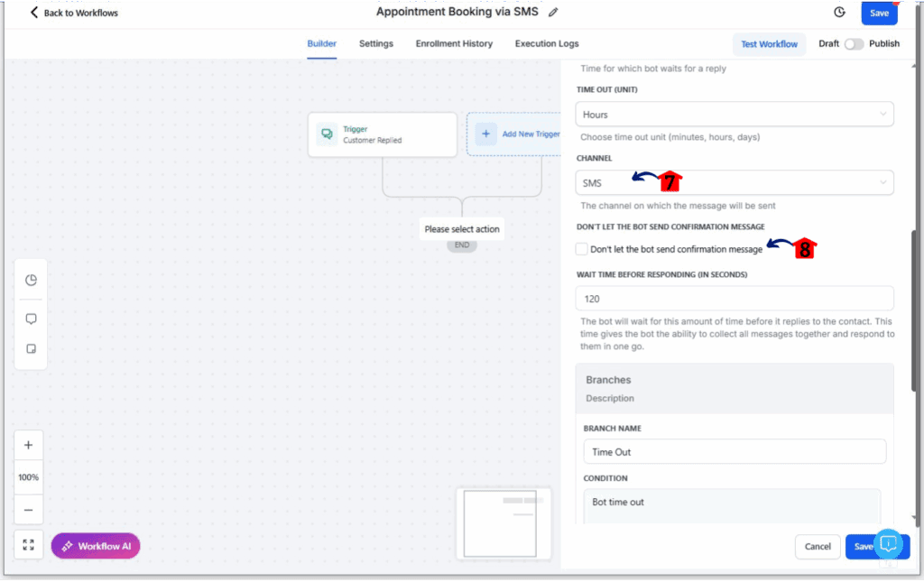Click the Branch Name field Time Out
The height and width of the screenshot is (582, 924).
point(735,452)
